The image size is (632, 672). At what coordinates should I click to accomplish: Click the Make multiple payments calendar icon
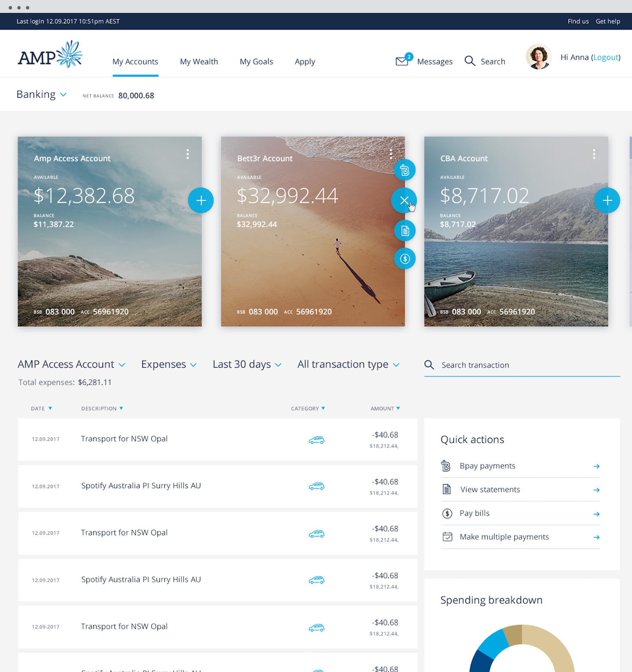pos(447,537)
